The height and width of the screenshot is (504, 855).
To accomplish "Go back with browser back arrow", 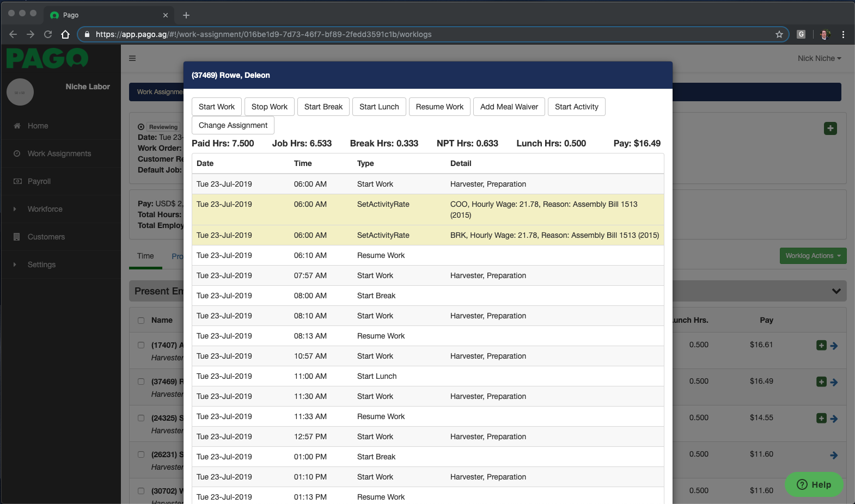I will click(x=14, y=34).
